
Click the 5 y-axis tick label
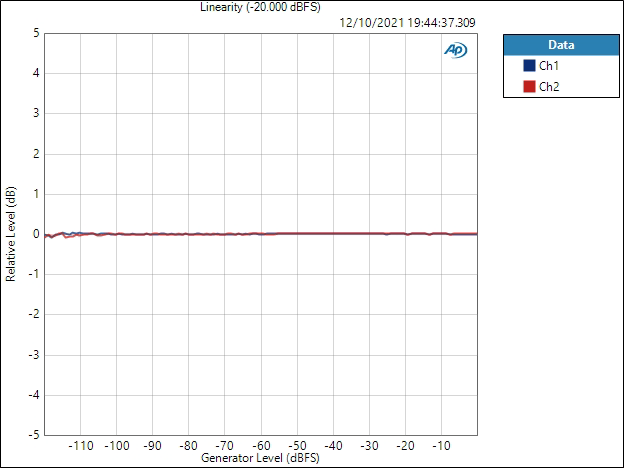point(37,33)
